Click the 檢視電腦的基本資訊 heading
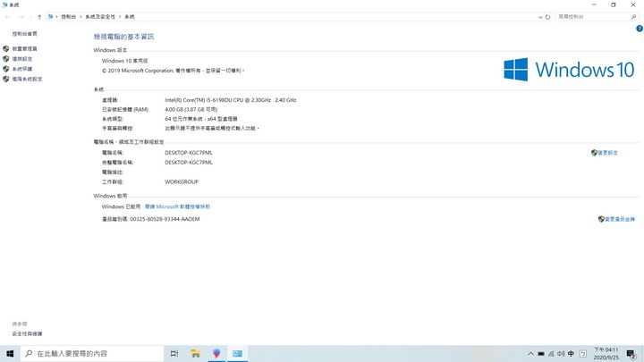This screenshot has height=362, width=644. (x=123, y=37)
